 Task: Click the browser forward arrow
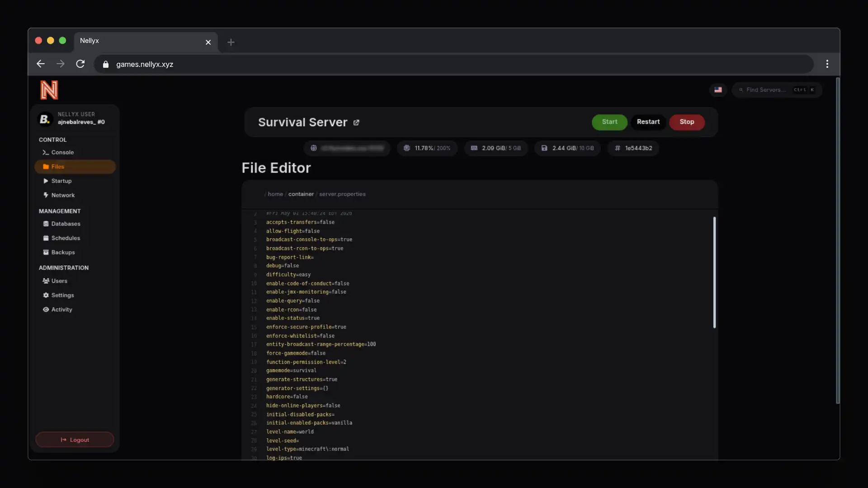coord(61,64)
